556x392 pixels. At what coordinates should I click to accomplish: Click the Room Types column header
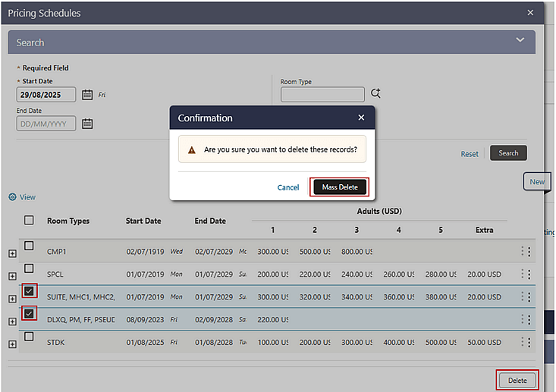[x=68, y=221]
